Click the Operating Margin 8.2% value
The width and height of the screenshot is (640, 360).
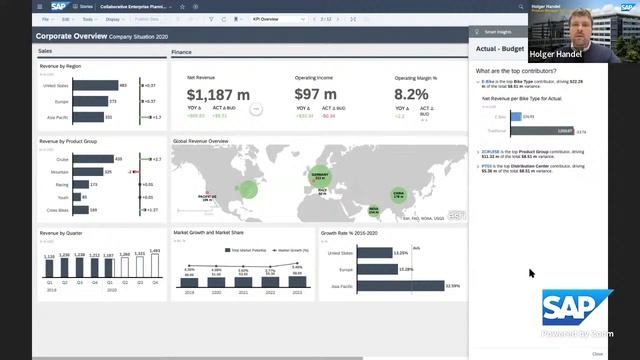pos(411,94)
